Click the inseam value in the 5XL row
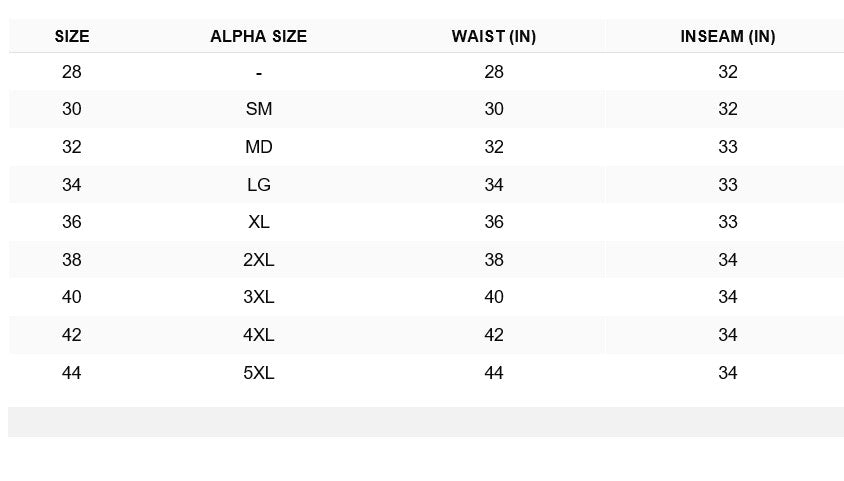 point(728,372)
